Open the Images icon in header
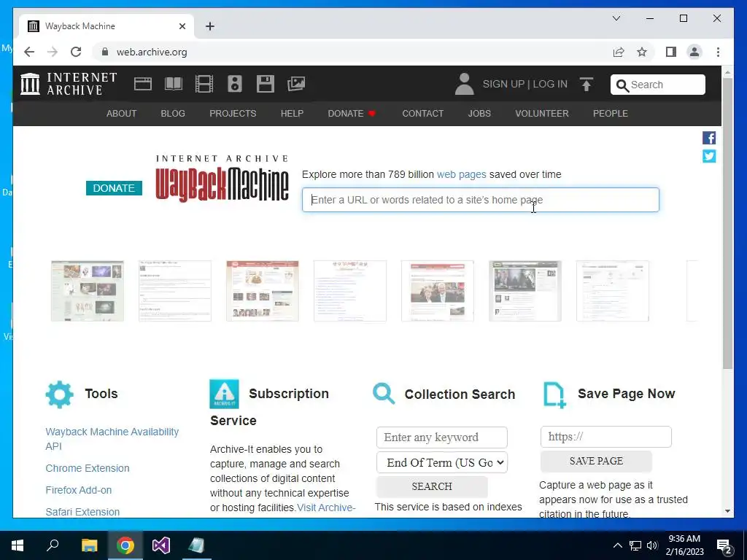Image resolution: width=747 pixels, height=560 pixels. pos(296,84)
